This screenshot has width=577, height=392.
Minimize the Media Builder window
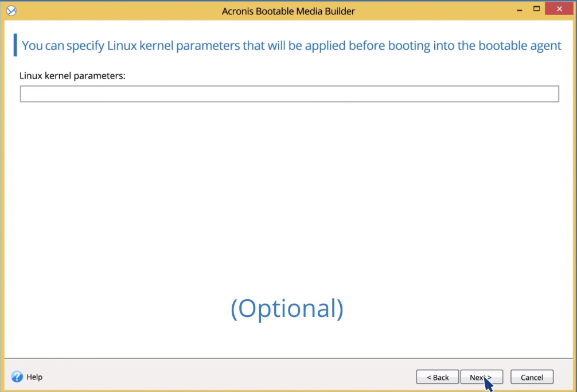(520, 10)
